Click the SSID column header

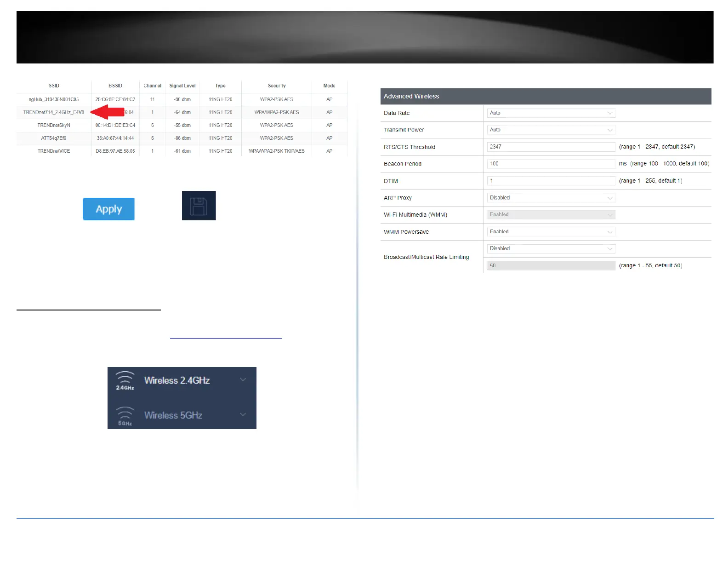tap(54, 86)
